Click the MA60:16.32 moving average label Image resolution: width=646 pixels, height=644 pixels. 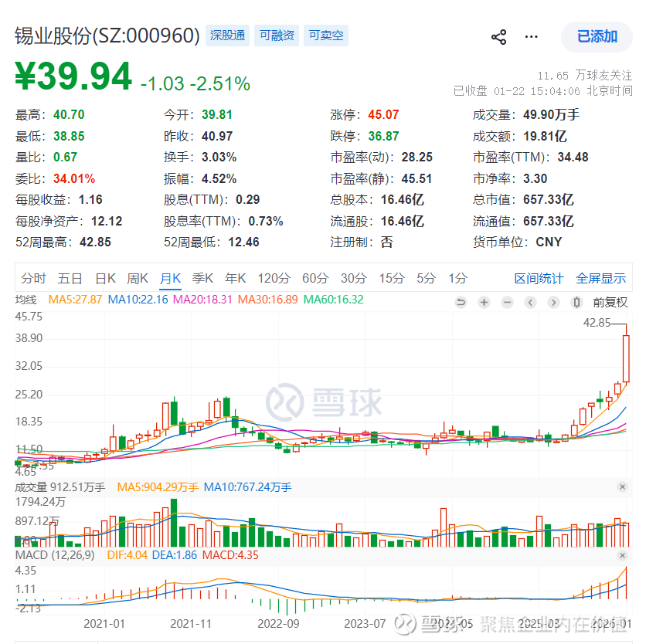(334, 300)
